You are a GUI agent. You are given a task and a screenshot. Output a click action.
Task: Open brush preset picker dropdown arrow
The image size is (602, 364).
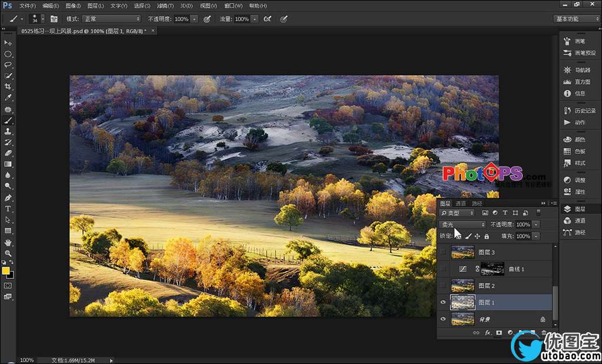point(42,19)
